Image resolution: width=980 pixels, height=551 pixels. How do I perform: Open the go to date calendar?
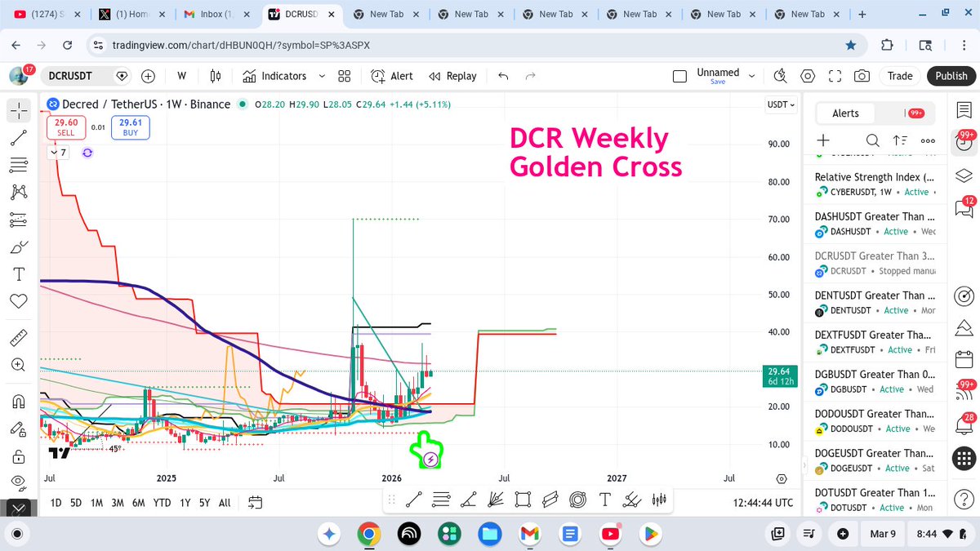(255, 502)
